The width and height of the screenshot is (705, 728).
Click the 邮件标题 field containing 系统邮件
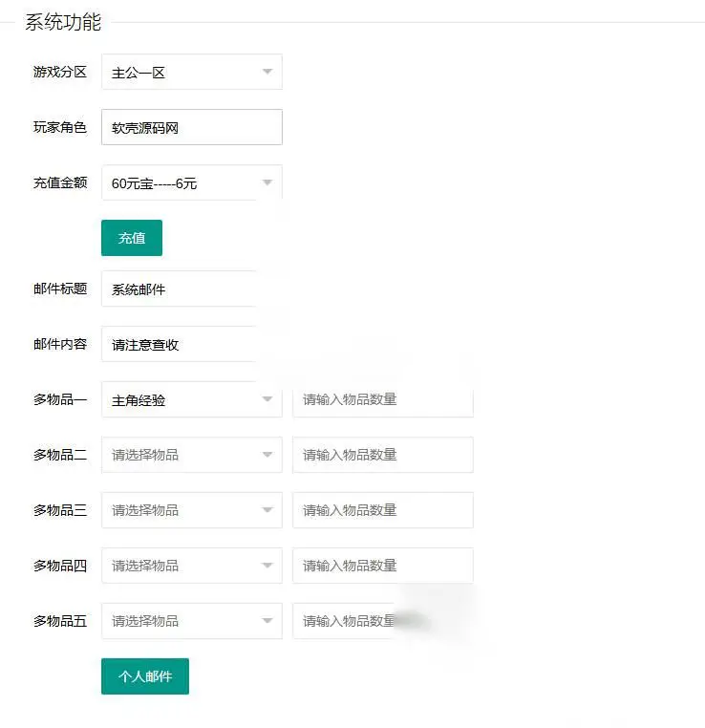pos(192,289)
